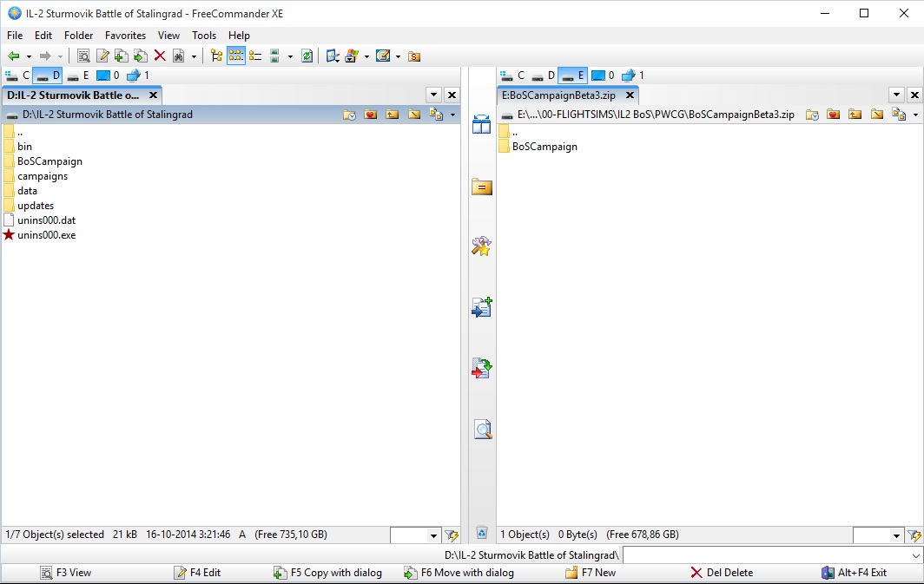Click the folder with S toolbar icon

[x=414, y=56]
